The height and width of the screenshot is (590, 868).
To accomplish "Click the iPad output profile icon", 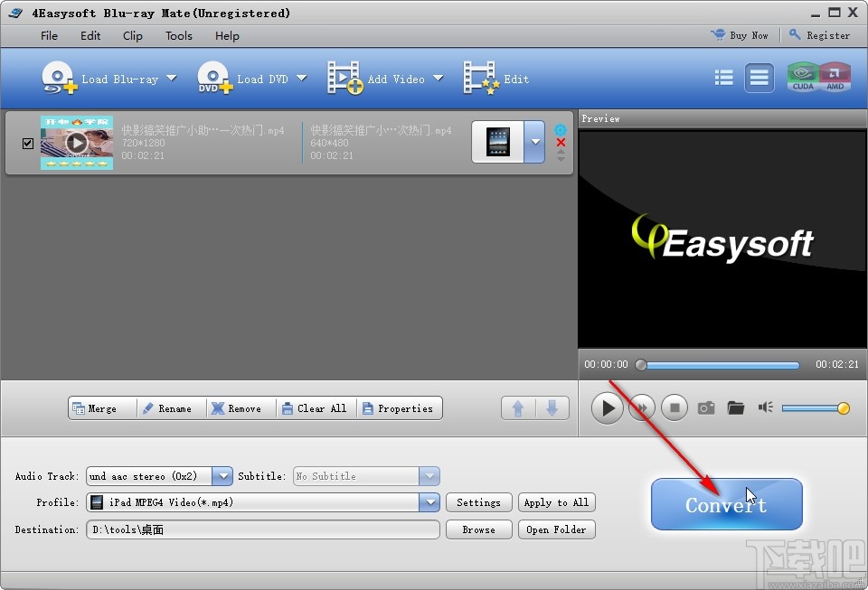I will (497, 142).
